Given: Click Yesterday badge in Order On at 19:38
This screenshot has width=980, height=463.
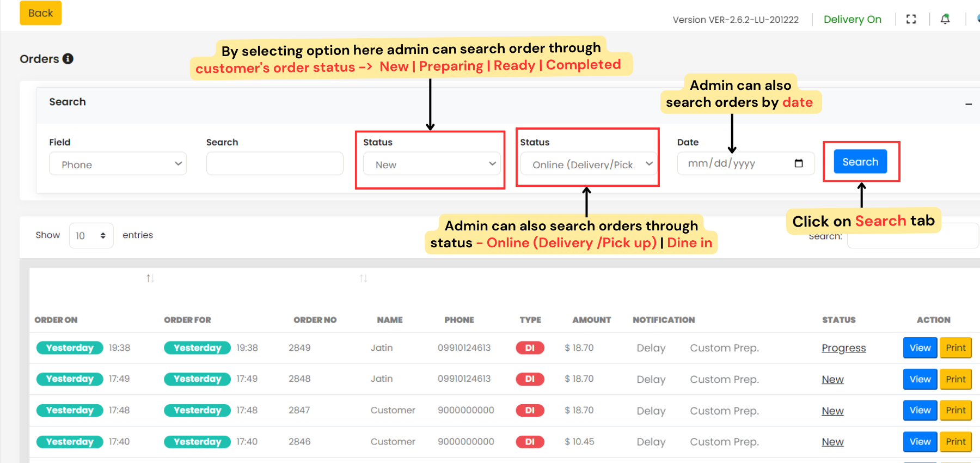Looking at the screenshot, I should [x=70, y=348].
